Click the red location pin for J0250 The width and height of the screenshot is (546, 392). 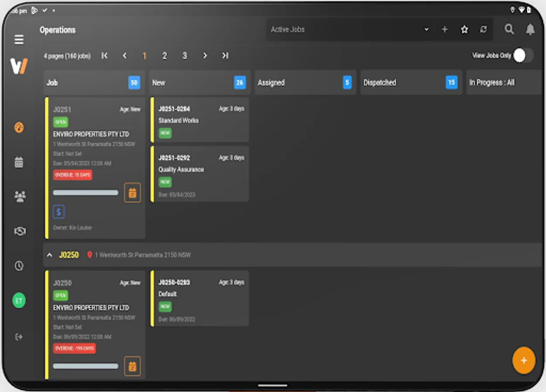click(x=89, y=255)
